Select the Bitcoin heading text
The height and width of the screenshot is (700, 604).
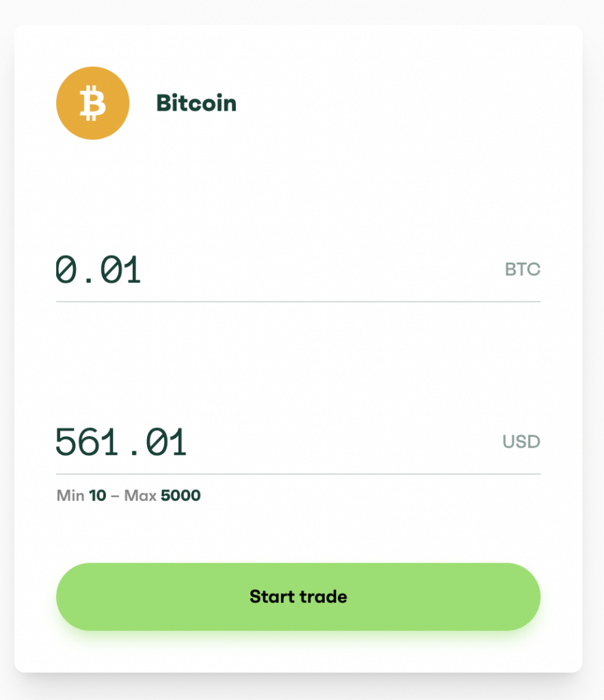click(x=196, y=103)
